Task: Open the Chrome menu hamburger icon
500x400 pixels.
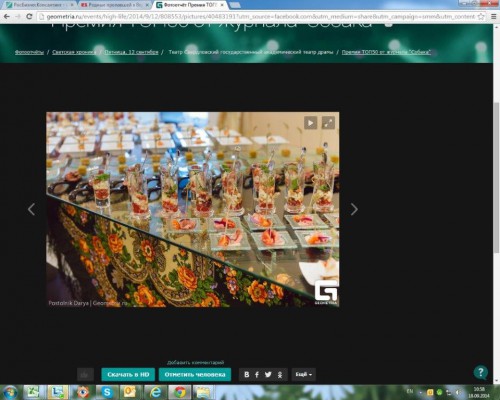Action: coord(494,16)
